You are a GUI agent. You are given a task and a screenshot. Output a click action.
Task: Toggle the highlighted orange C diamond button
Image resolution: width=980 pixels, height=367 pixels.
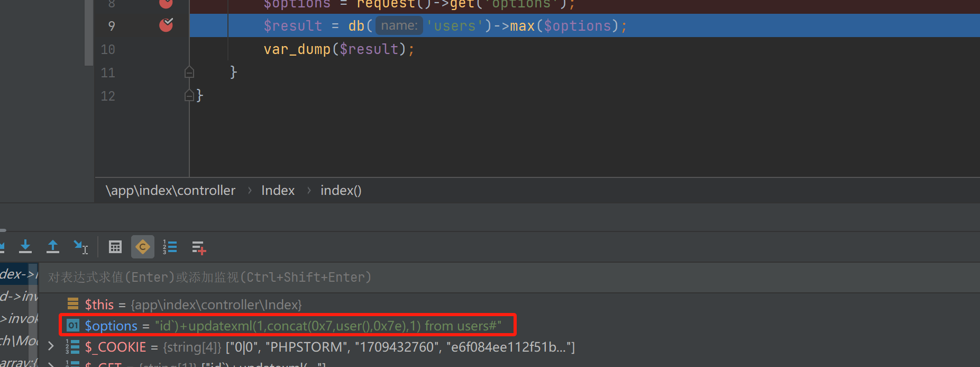(x=143, y=247)
